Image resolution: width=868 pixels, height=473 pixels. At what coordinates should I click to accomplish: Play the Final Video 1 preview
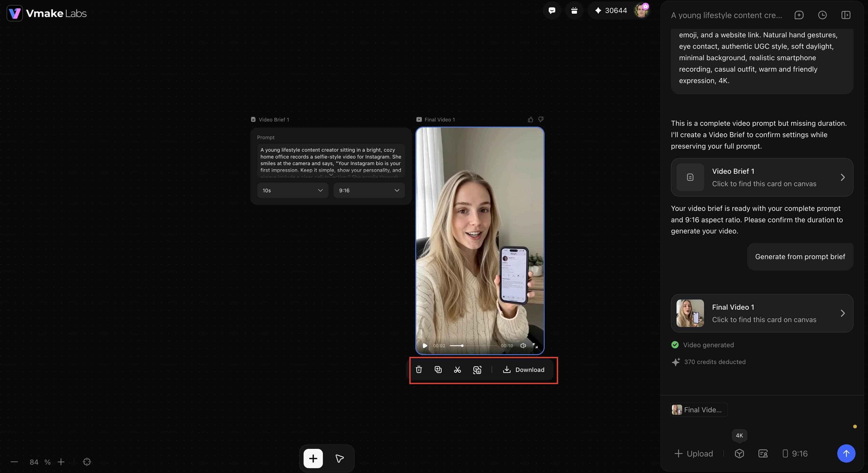point(425,346)
